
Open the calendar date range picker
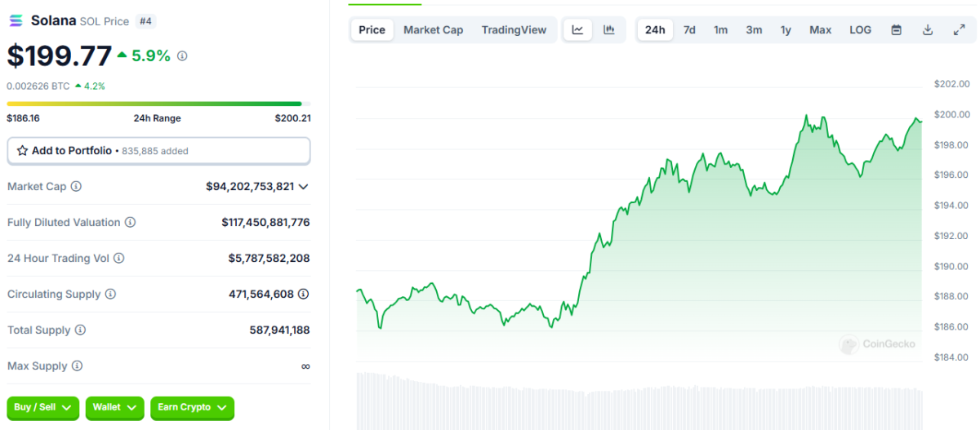pos(896,30)
